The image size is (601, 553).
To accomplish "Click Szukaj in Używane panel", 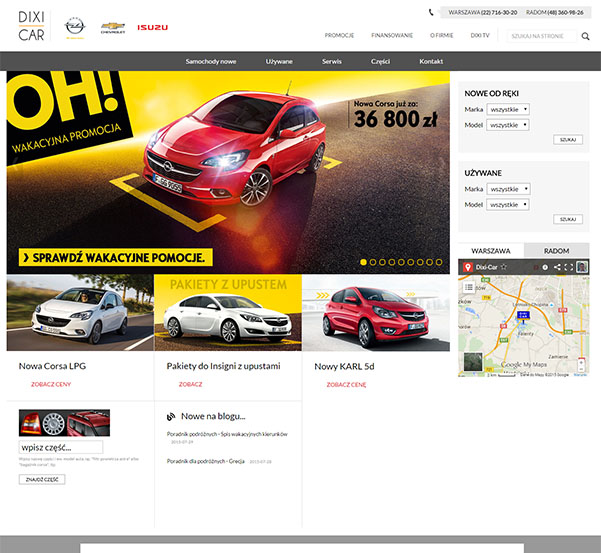I will 568,219.
